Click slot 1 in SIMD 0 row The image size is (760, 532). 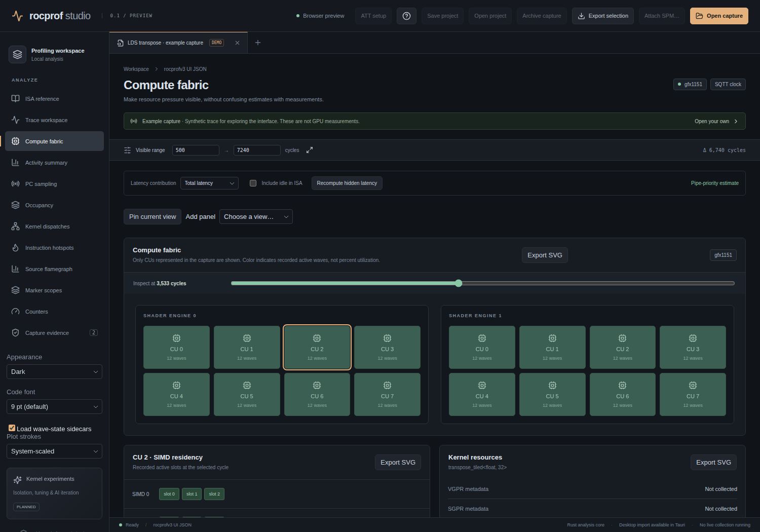click(192, 494)
